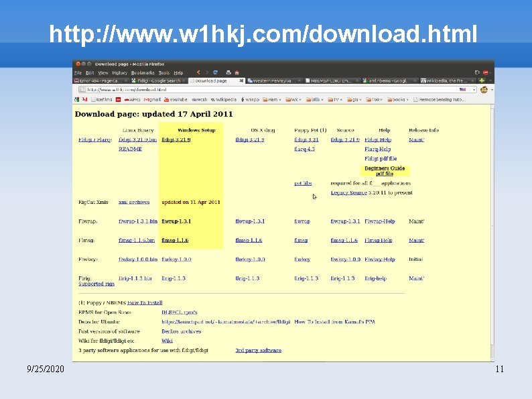
Task: Click the DL8FCL rpm's link
Action: (x=180, y=312)
